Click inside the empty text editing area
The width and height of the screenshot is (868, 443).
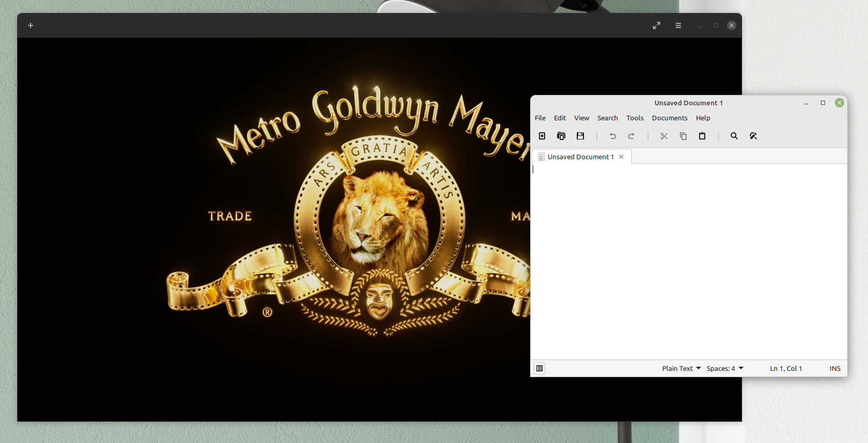pyautogui.click(x=689, y=261)
